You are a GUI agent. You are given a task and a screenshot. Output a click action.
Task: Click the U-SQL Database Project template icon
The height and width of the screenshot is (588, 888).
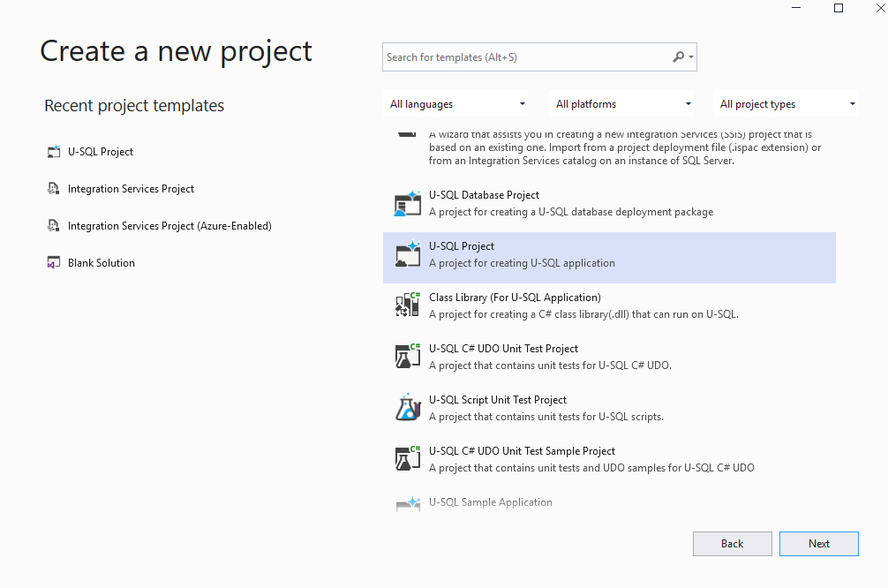(408, 204)
